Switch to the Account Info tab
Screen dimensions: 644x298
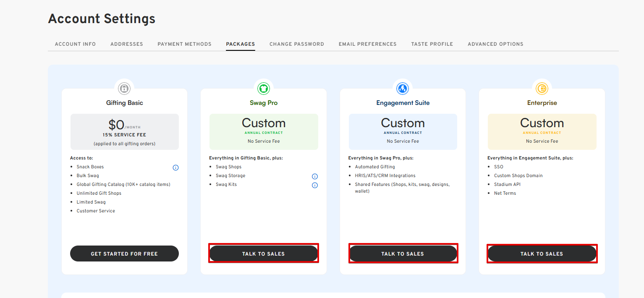click(x=75, y=44)
